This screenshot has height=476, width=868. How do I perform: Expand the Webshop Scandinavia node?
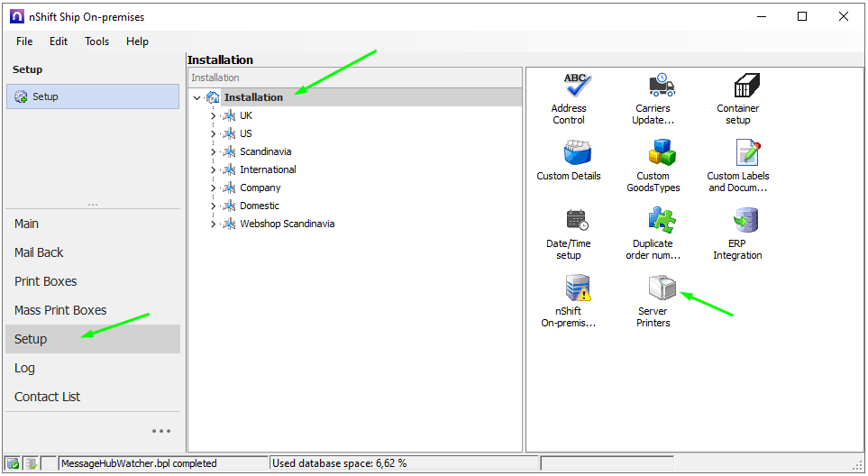214,224
